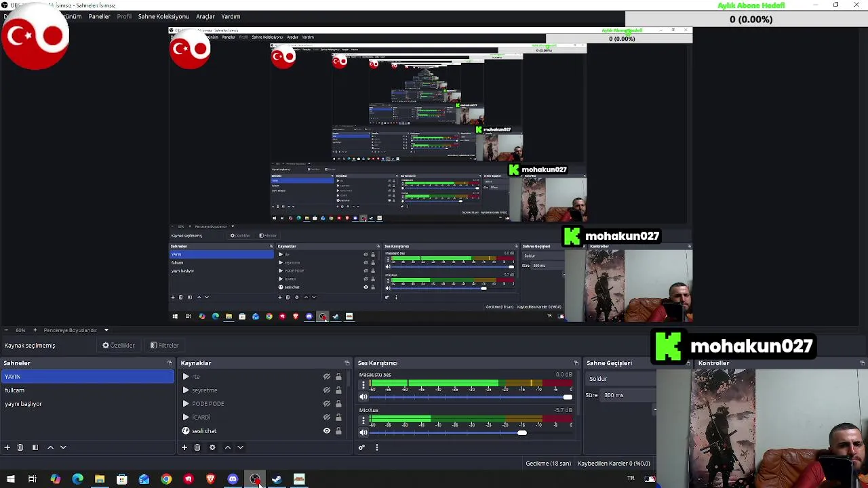The image size is (868, 488).
Task: Click the Süre 300 ms duration field
Action: click(628, 395)
